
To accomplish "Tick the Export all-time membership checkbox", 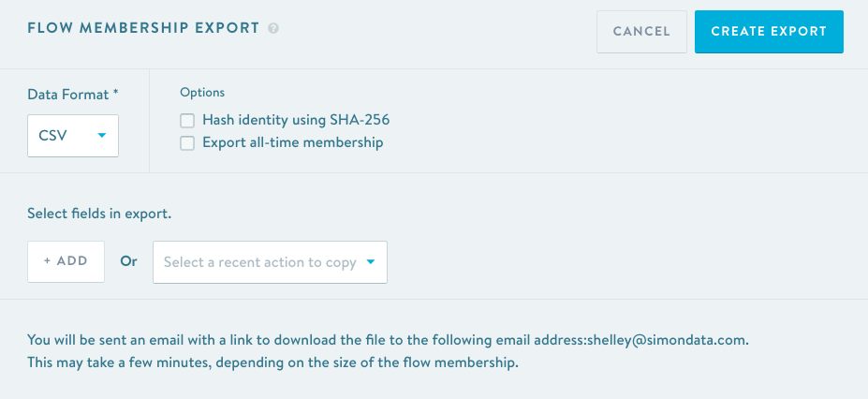I will pos(187,143).
